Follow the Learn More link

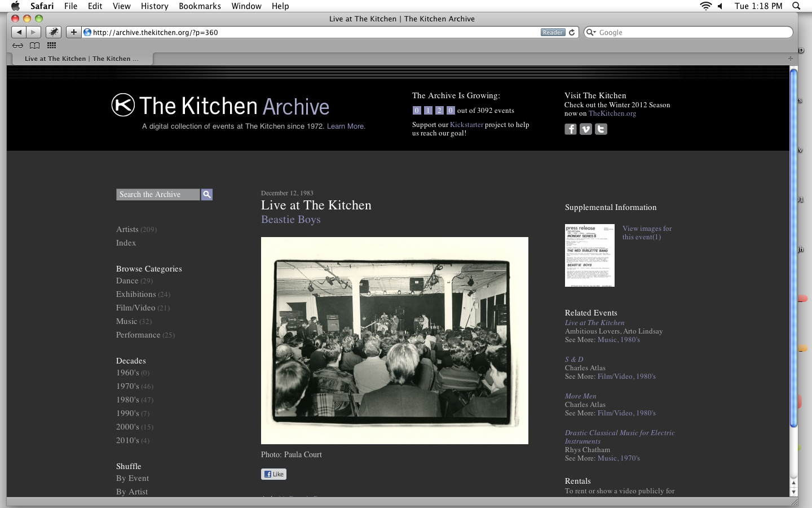click(346, 126)
